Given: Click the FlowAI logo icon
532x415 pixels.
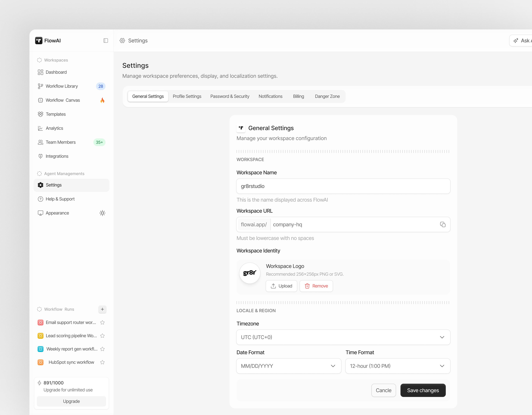Looking at the screenshot, I should click(x=39, y=41).
